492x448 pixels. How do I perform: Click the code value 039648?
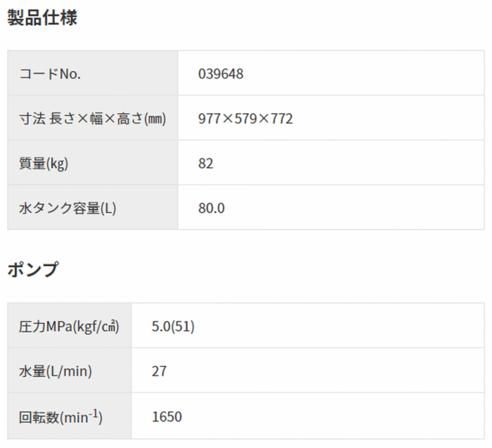coord(221,74)
